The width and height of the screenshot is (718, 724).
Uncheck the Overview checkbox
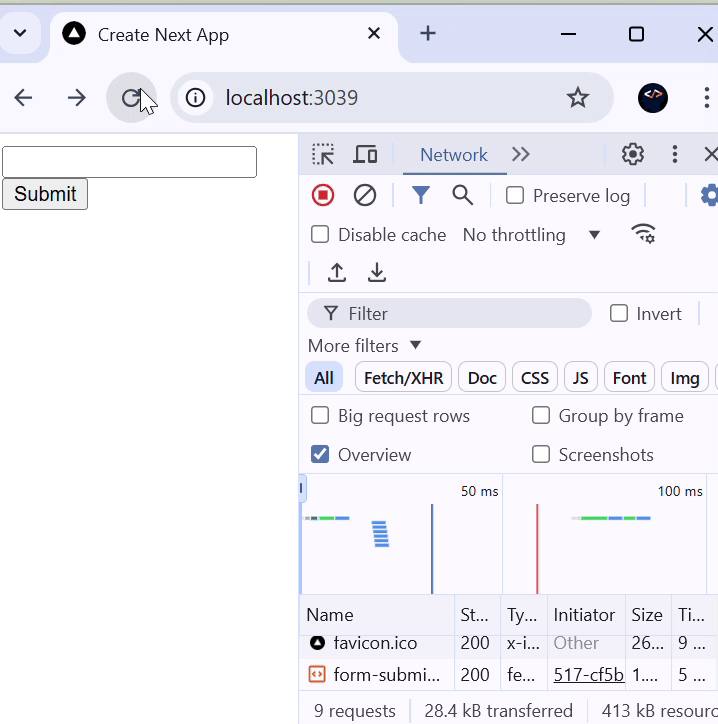[x=321, y=455]
